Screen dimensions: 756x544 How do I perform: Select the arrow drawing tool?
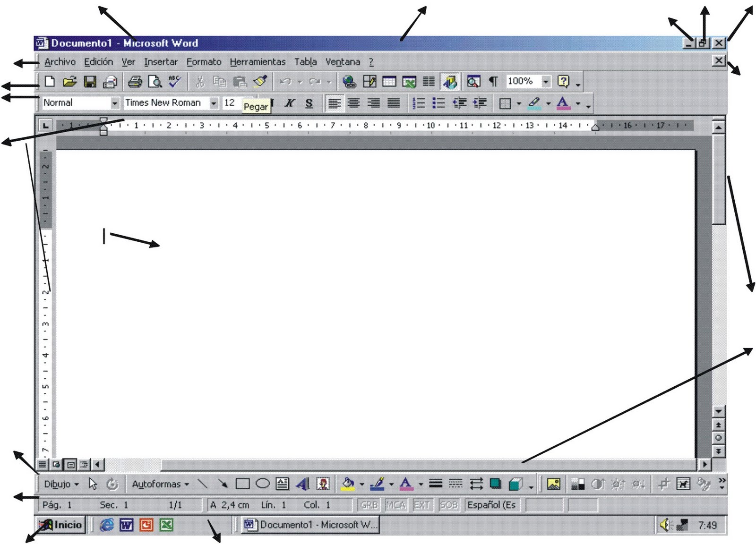click(223, 484)
